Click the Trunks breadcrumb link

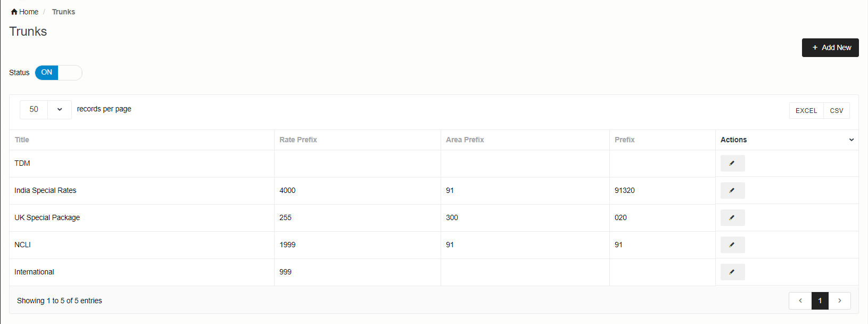pyautogui.click(x=63, y=12)
